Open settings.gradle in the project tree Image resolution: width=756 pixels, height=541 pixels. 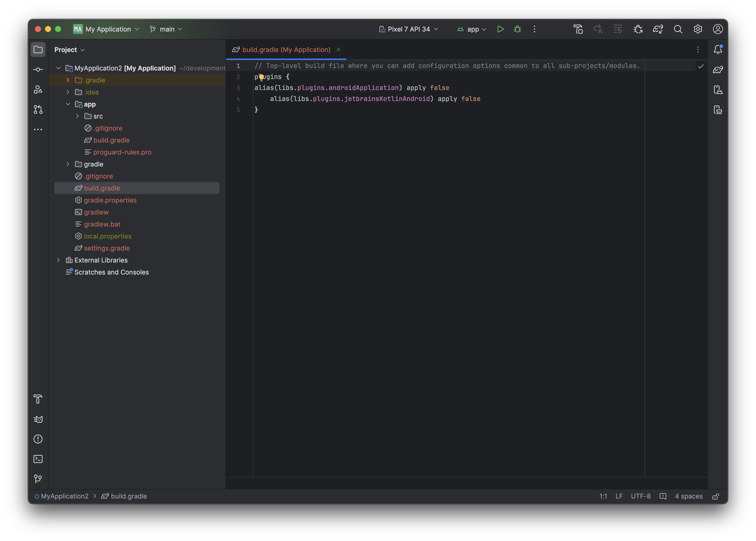106,248
